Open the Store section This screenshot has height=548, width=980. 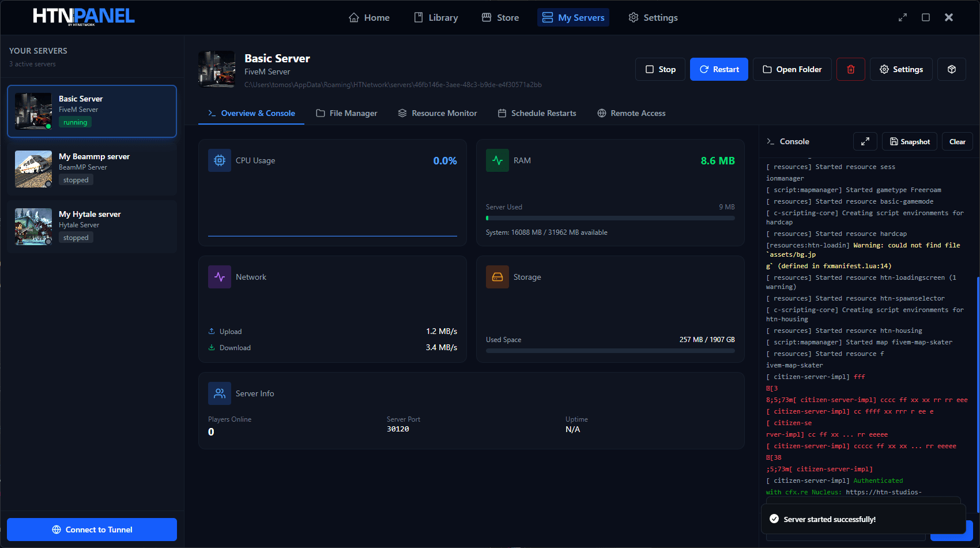click(500, 17)
